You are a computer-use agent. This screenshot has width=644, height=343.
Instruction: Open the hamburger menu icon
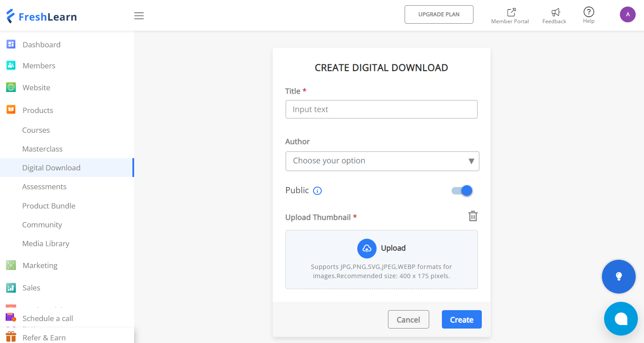(x=139, y=16)
